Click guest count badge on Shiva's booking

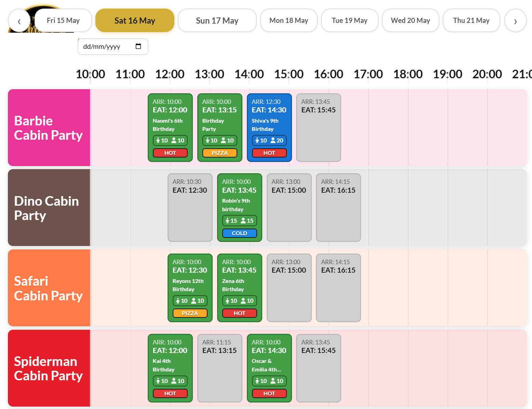click(x=269, y=140)
